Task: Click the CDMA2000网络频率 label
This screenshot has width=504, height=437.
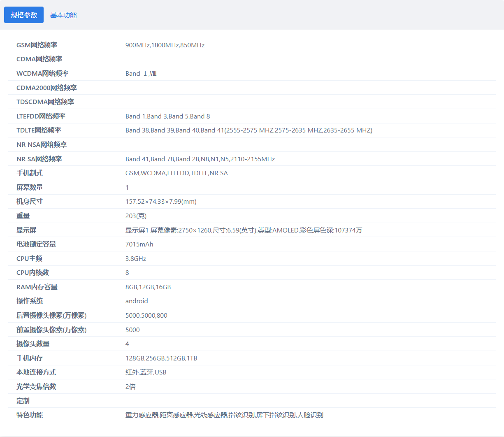Action: click(46, 88)
